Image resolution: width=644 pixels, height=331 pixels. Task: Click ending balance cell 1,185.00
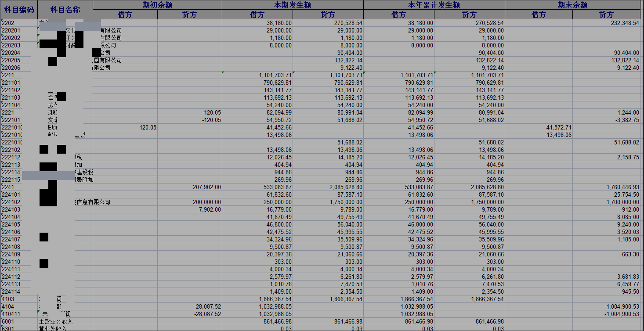(x=607, y=239)
